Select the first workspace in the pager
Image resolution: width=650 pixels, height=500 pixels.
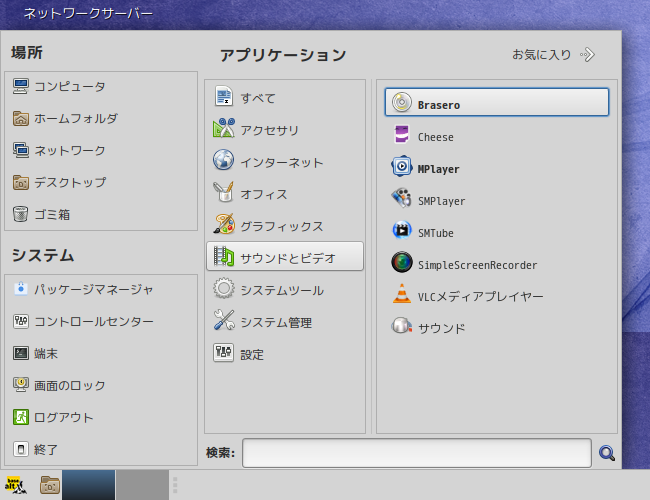coord(88,485)
